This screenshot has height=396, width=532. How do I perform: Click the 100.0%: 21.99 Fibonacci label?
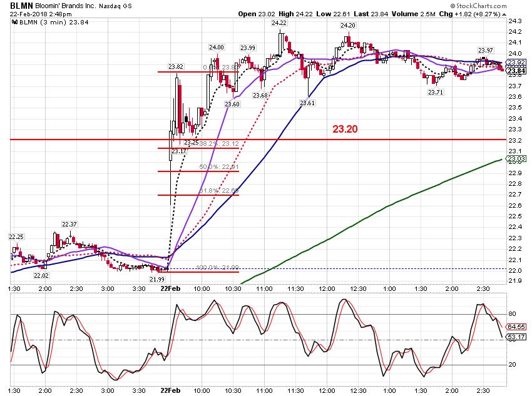(217, 268)
